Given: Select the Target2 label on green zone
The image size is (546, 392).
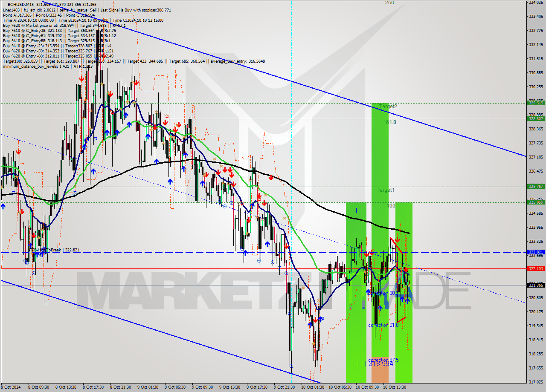Looking at the screenshot, I should (388, 106).
